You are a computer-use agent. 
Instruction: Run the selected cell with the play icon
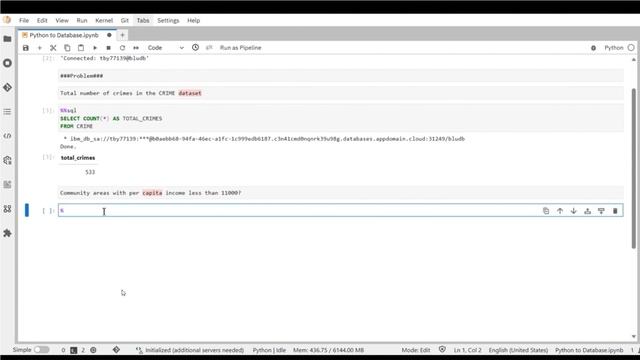[x=95, y=48]
